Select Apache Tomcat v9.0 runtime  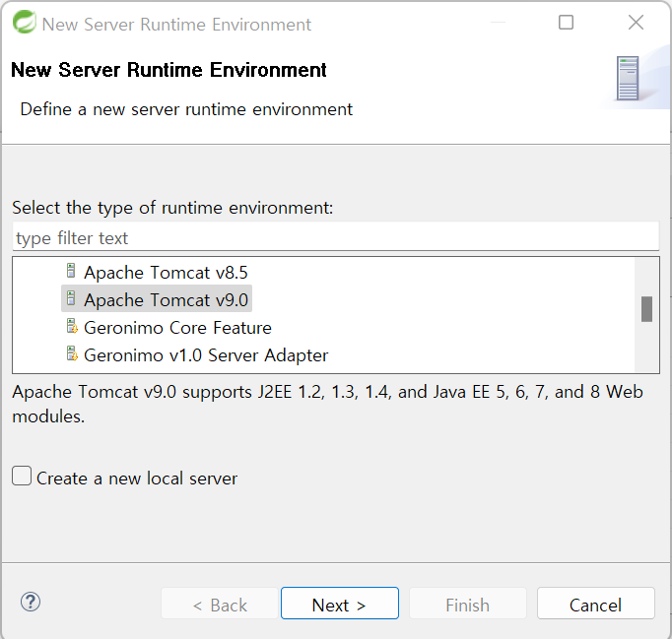(166, 299)
